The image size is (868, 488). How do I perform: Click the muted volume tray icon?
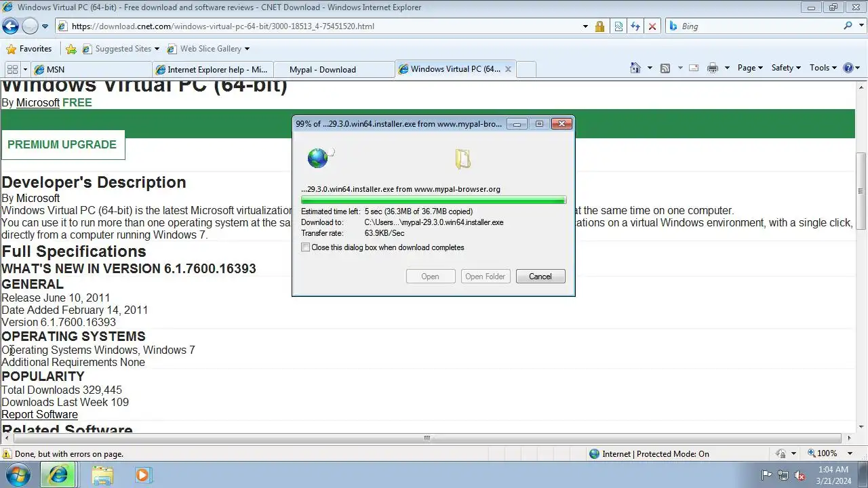click(x=800, y=475)
